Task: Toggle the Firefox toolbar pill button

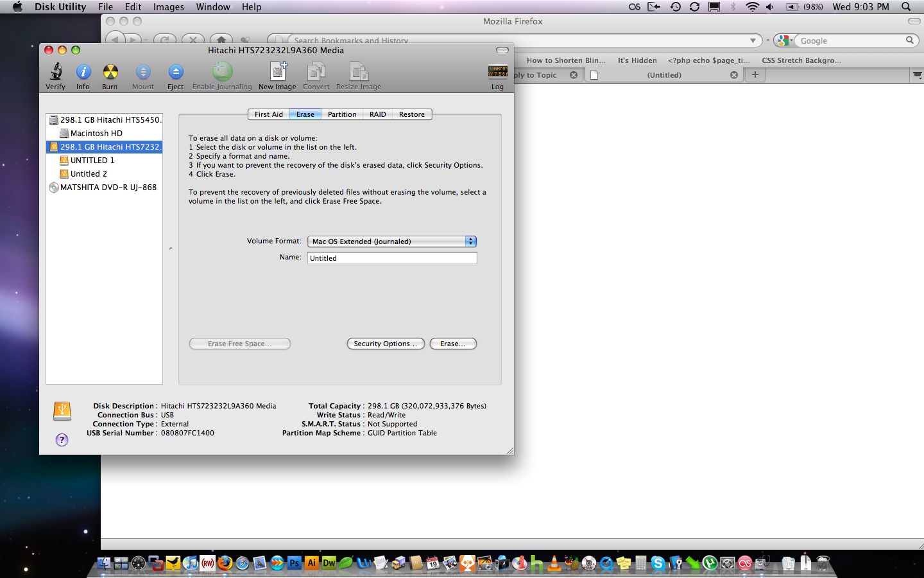Action: click(x=914, y=21)
